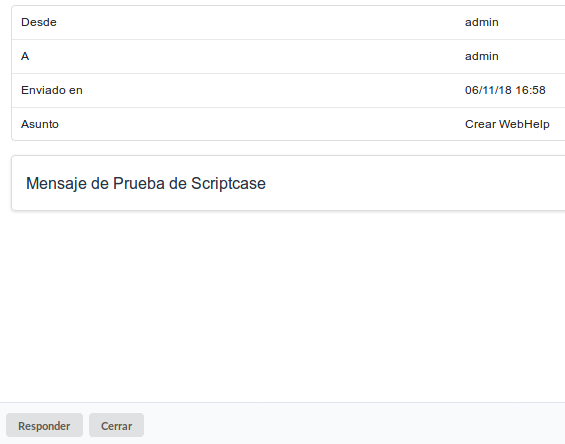Click the sent time 16:58
The width and height of the screenshot is (565, 444).
point(530,90)
